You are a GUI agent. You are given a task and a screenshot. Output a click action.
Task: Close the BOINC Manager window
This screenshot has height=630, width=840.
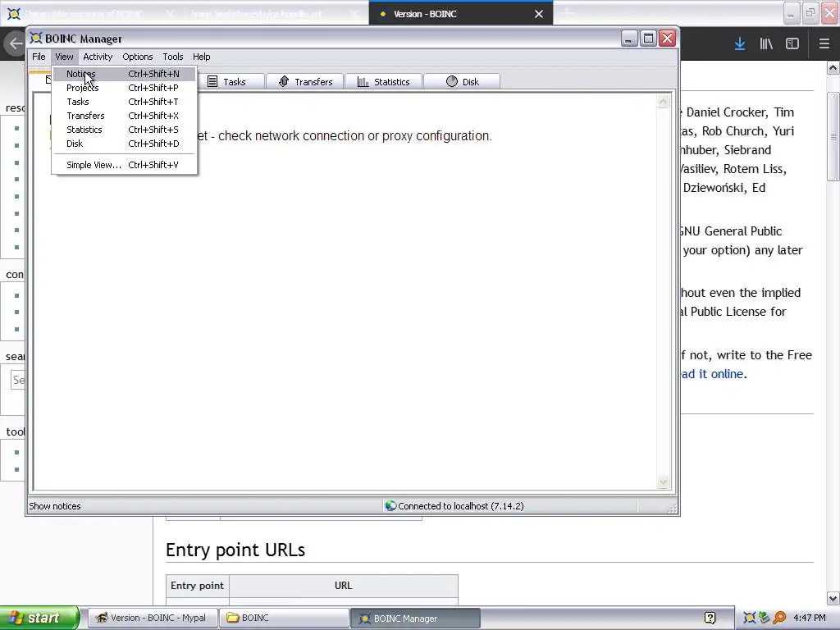[668, 39]
